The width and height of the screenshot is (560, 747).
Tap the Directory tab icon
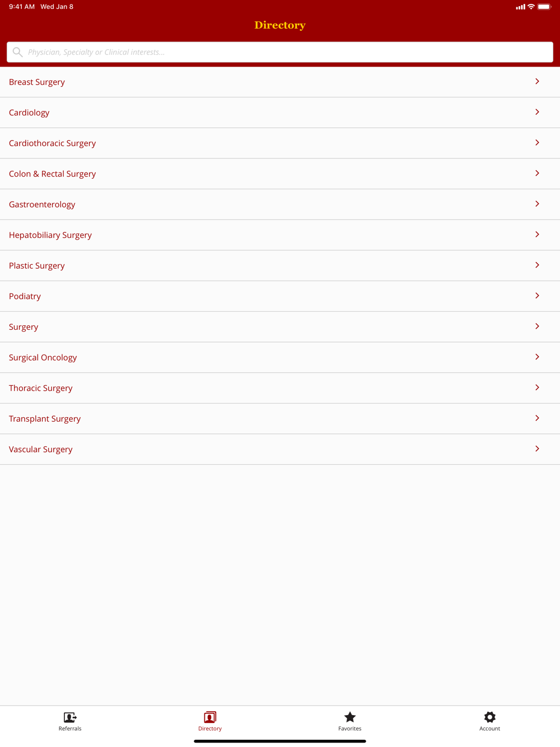[x=210, y=717]
